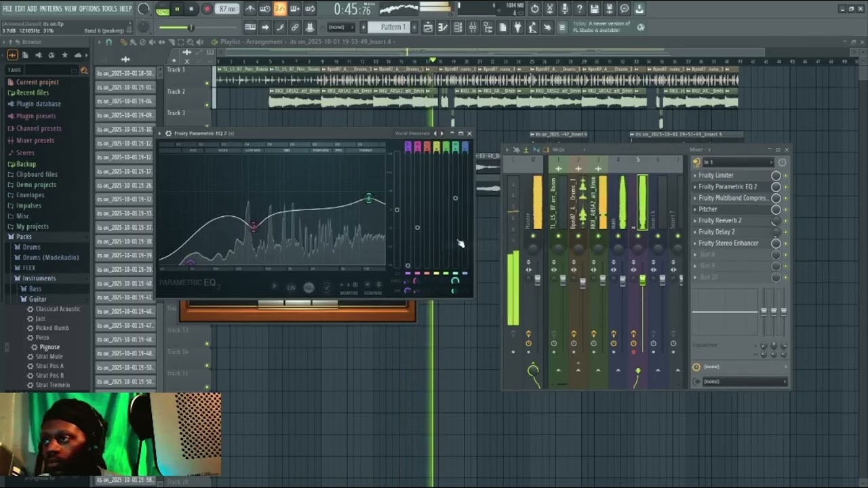This screenshot has height=488, width=868.
Task: Open the PATTERNS menu
Action: pyautogui.click(x=51, y=9)
